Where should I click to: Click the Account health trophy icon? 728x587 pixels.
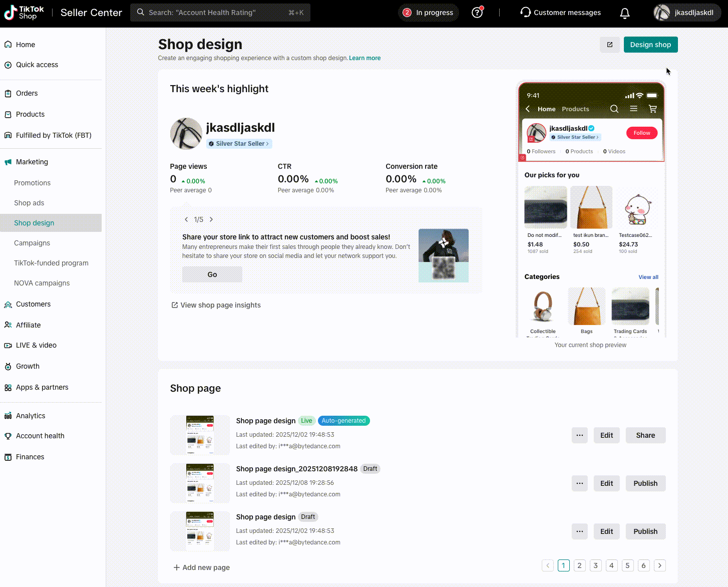pyautogui.click(x=8, y=436)
